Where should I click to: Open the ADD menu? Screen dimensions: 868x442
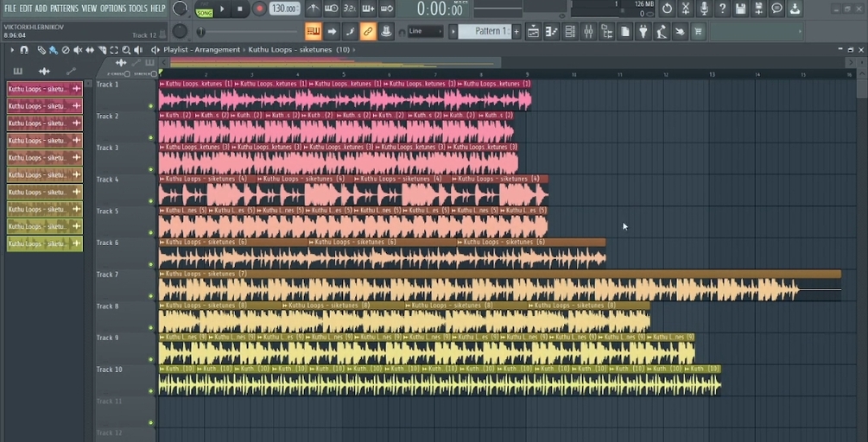pyautogui.click(x=41, y=9)
